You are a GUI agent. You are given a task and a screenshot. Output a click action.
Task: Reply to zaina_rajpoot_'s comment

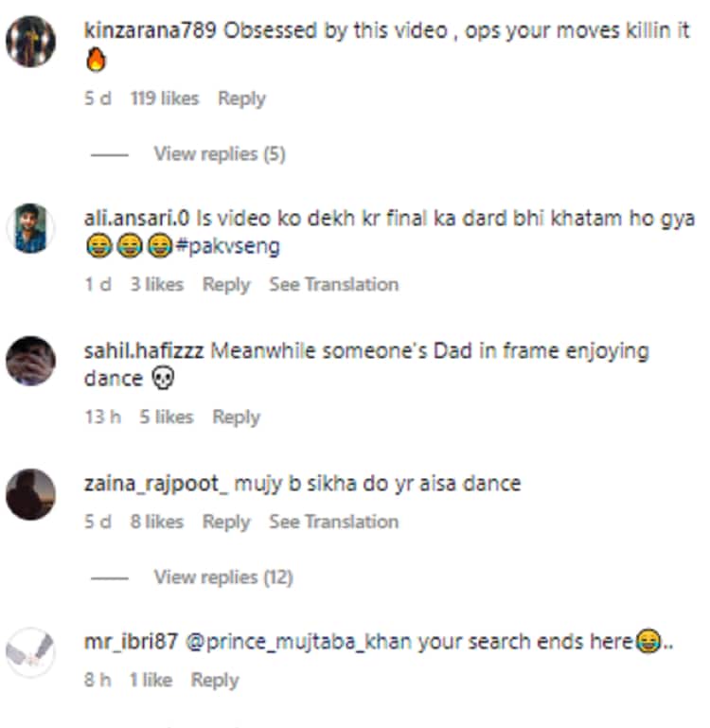coord(226,522)
